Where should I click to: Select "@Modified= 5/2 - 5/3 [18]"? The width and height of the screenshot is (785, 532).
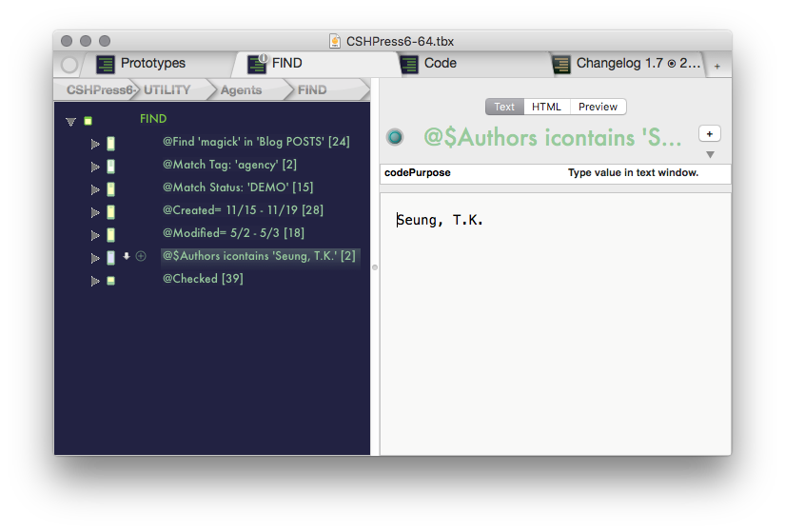(233, 233)
